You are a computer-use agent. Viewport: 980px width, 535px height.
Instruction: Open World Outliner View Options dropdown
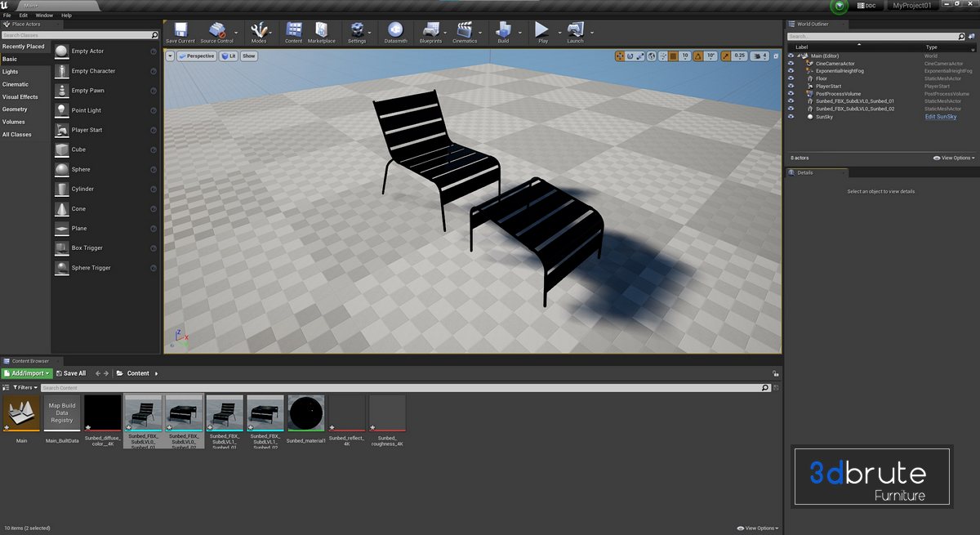tap(957, 158)
